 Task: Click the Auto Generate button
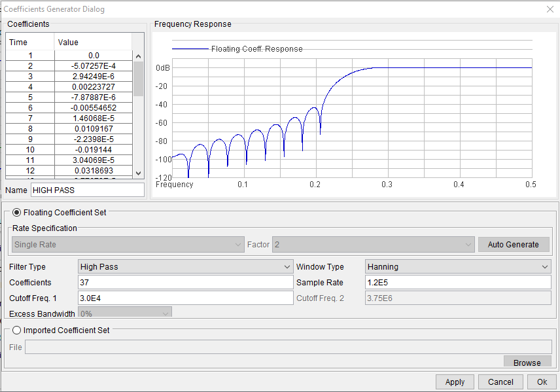pos(514,244)
